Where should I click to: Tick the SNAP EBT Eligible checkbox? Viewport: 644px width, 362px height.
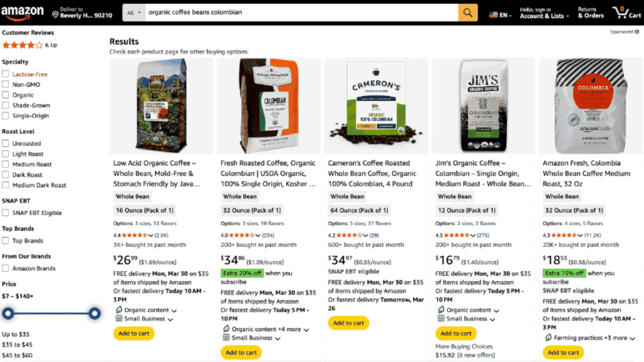coord(5,212)
